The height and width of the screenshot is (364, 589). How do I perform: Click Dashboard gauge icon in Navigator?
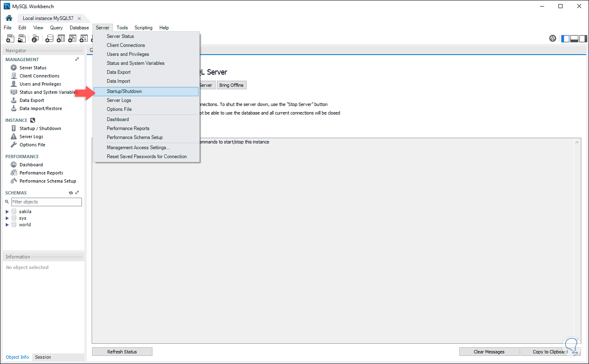14,165
